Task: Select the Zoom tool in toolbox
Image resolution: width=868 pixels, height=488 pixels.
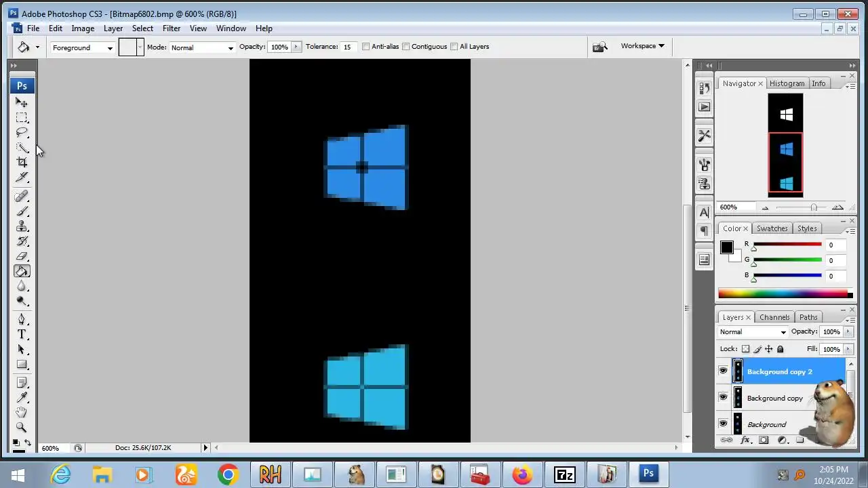Action: click(22, 427)
